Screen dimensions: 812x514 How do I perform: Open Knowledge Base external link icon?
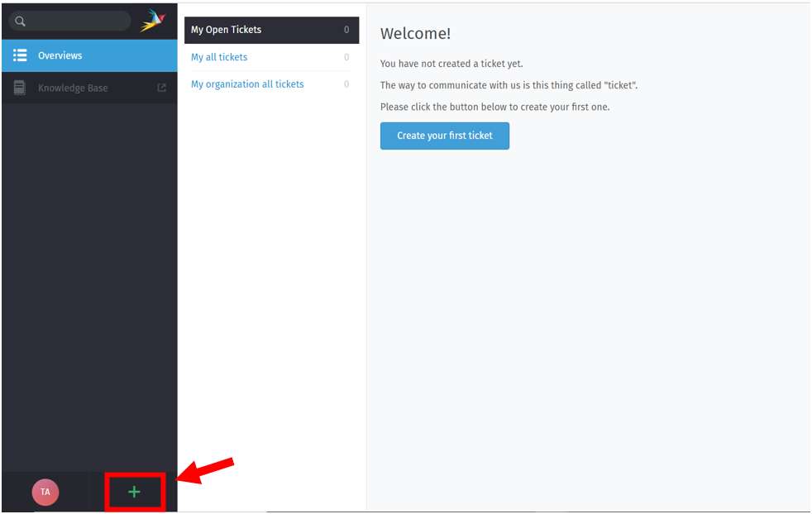coord(161,88)
